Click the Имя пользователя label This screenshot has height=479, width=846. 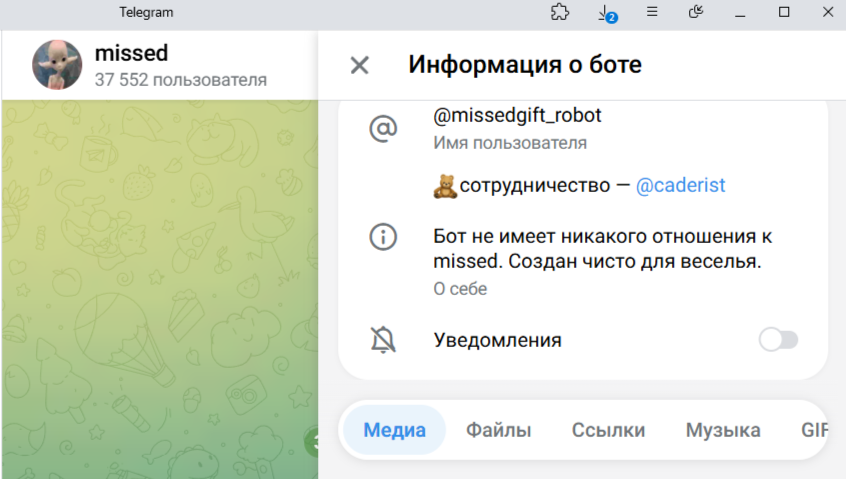[510, 143]
